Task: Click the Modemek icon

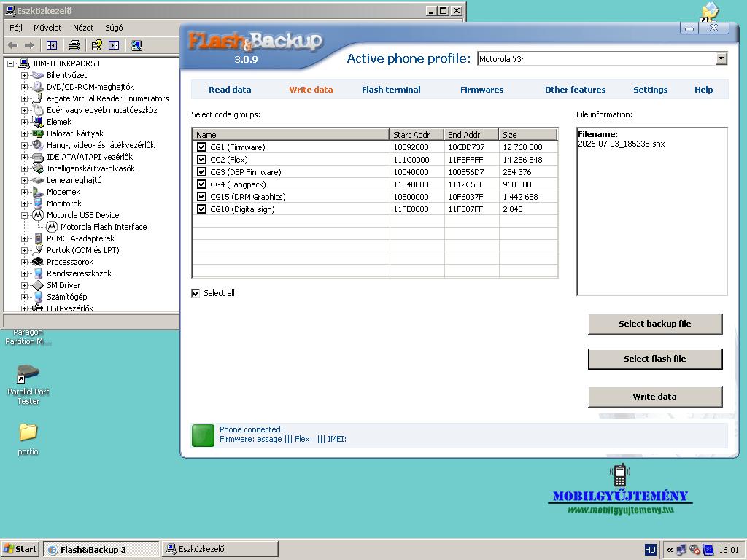Action: pyautogui.click(x=38, y=192)
